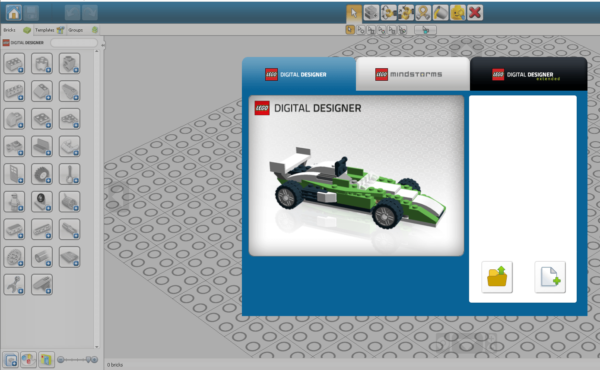The height and width of the screenshot is (370, 600).
Task: Open the thin Technic liftarm category
Action: 42,229
